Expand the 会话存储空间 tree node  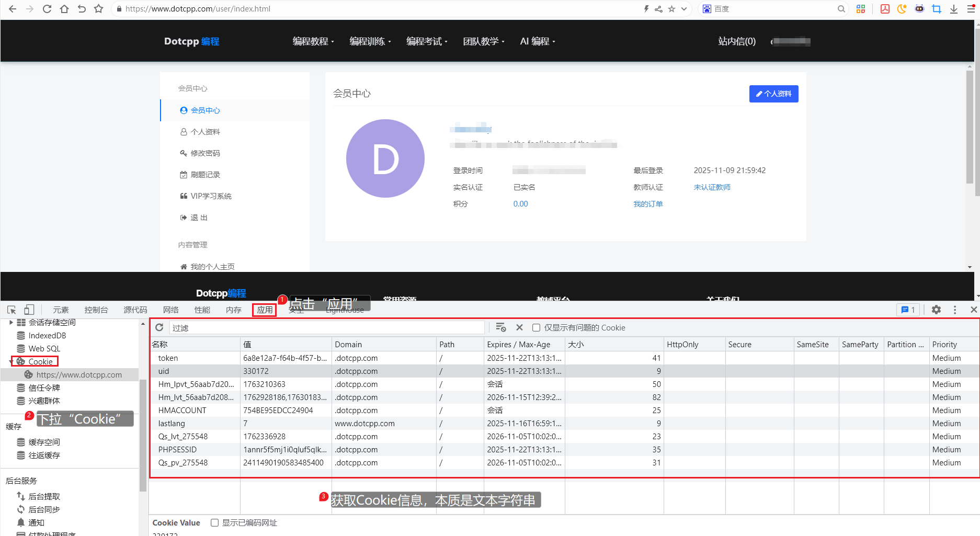pyautogui.click(x=11, y=323)
